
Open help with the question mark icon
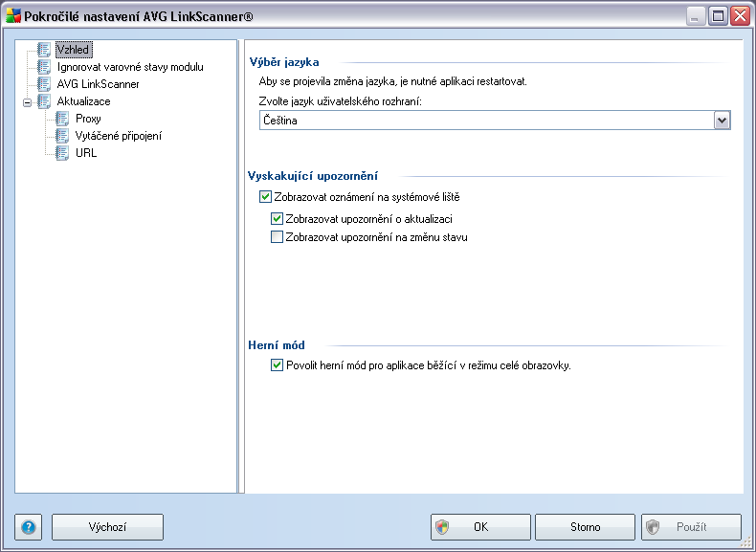29,527
